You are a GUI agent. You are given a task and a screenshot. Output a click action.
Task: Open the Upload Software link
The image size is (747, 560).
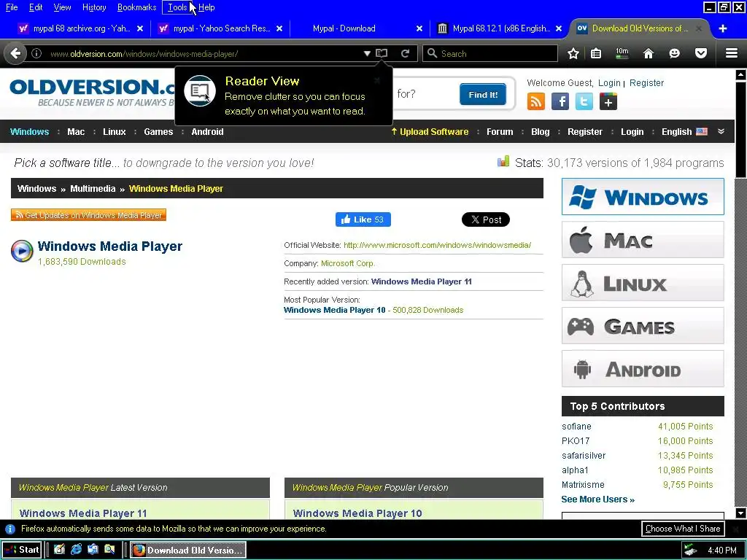(430, 132)
